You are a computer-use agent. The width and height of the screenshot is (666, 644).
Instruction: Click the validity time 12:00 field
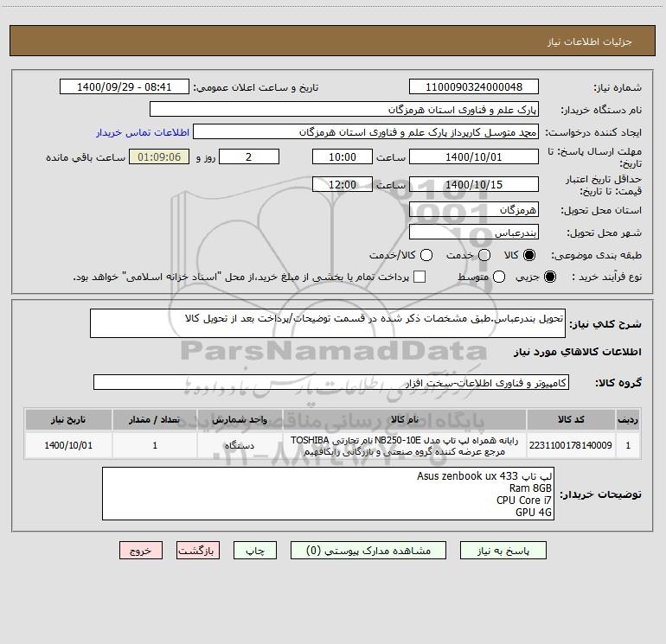[343, 185]
